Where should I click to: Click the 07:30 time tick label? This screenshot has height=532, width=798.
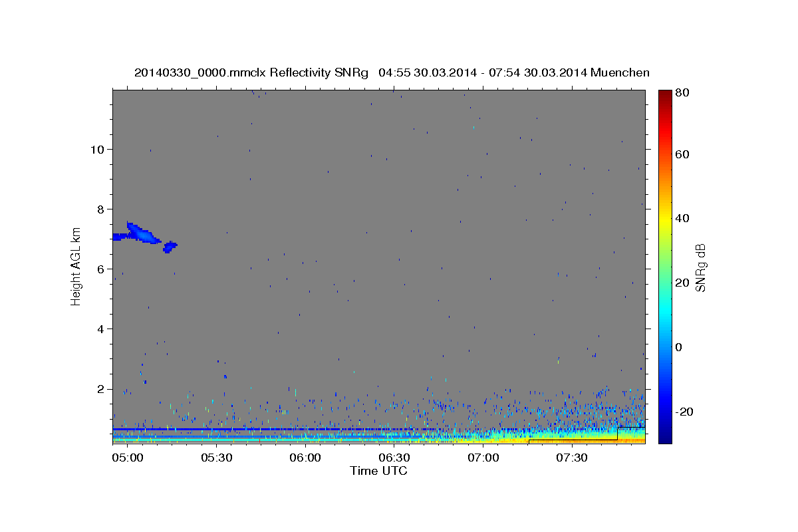[572, 458]
